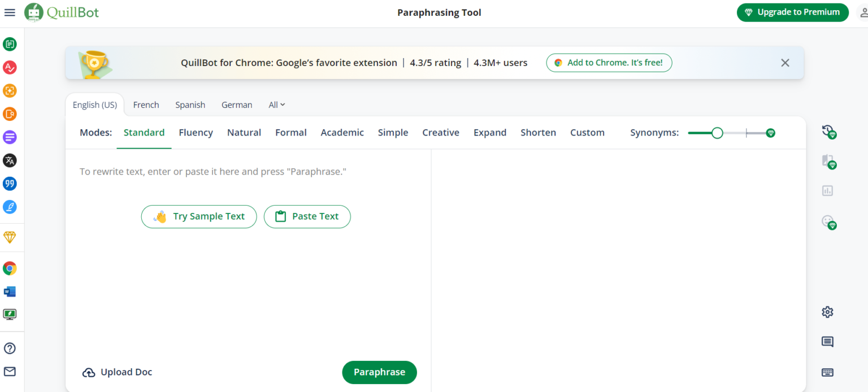Open the hamburger menu beside QuillBot logo
The width and height of the screenshot is (868, 392).
click(x=10, y=12)
